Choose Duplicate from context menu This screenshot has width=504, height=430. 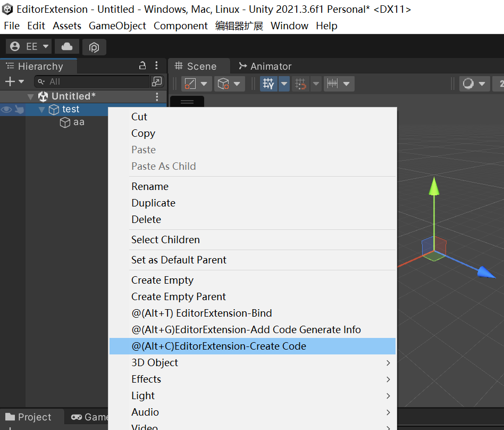pos(253,203)
